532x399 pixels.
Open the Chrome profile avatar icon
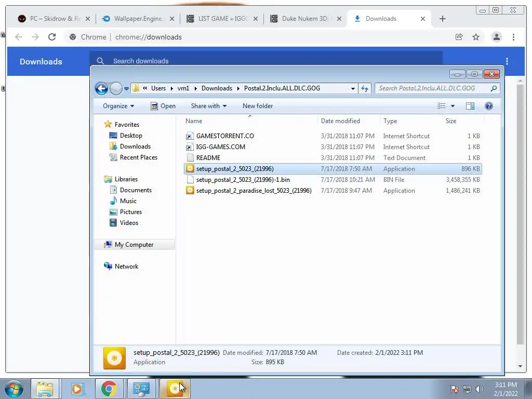click(x=496, y=37)
